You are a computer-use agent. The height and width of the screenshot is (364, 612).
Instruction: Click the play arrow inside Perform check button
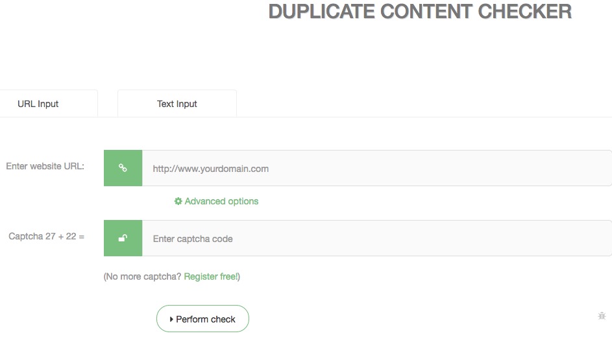(171, 319)
